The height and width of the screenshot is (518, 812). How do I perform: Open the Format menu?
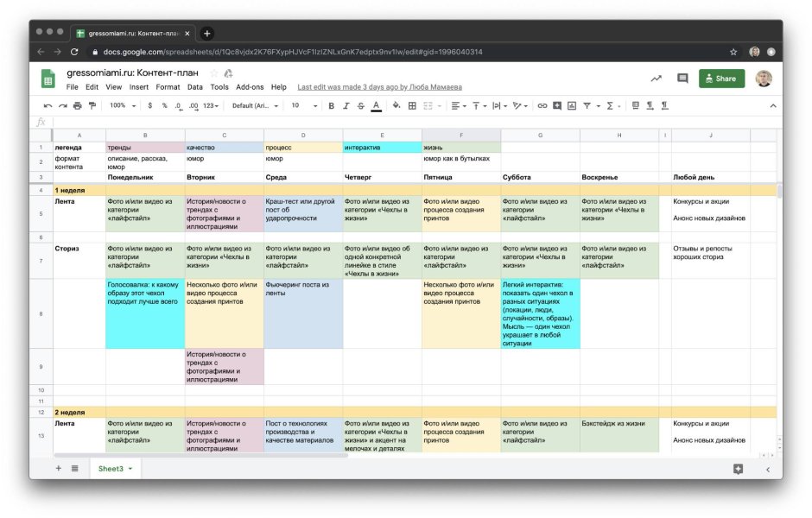[x=169, y=86]
